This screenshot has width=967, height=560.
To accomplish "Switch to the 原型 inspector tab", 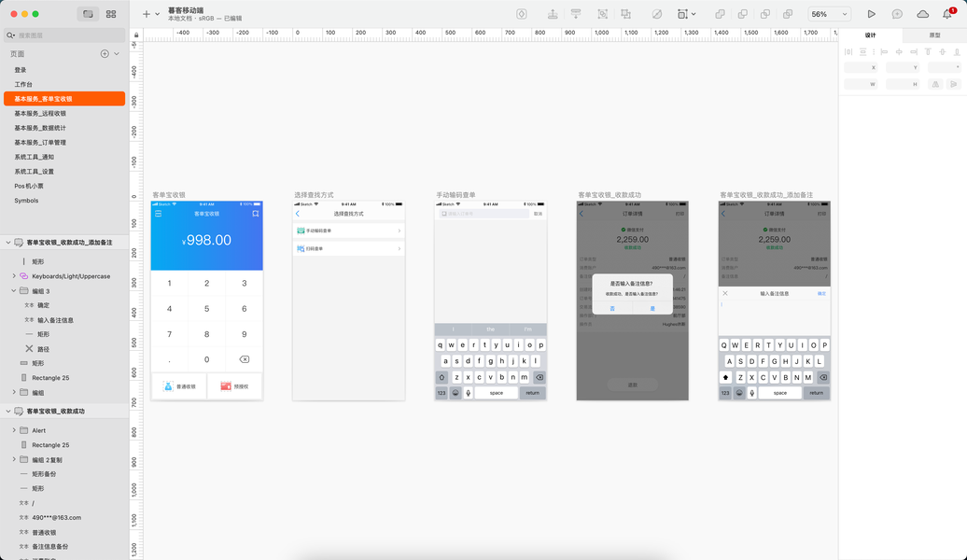I will click(934, 35).
